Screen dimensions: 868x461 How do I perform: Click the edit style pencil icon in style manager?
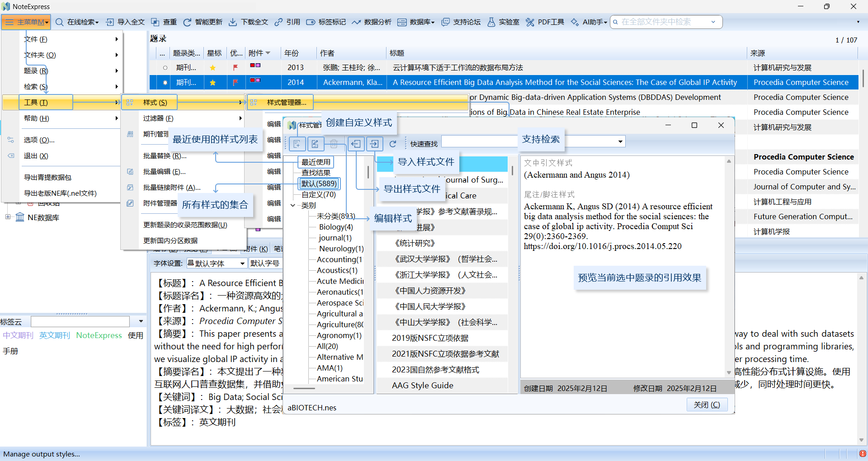coord(315,144)
